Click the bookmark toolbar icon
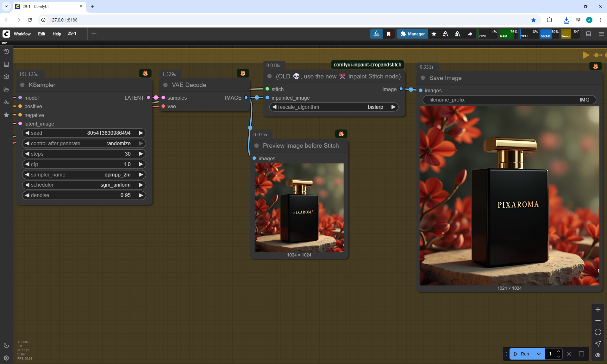 (x=389, y=34)
